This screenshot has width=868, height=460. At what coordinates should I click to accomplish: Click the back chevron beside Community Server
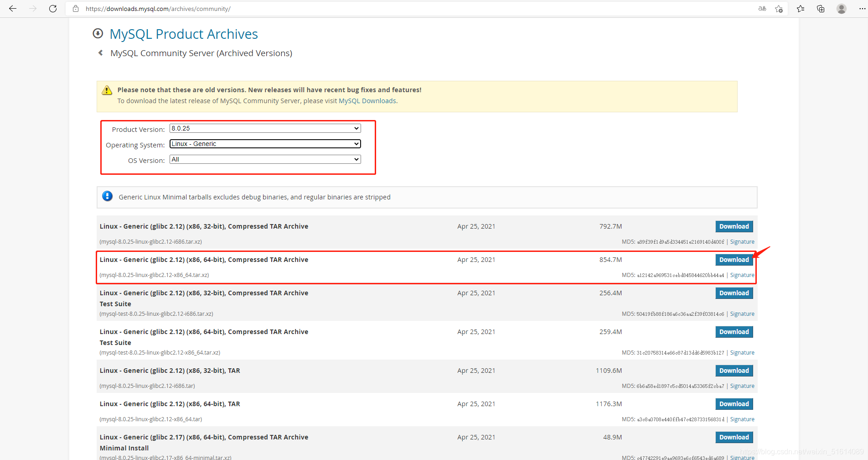101,53
